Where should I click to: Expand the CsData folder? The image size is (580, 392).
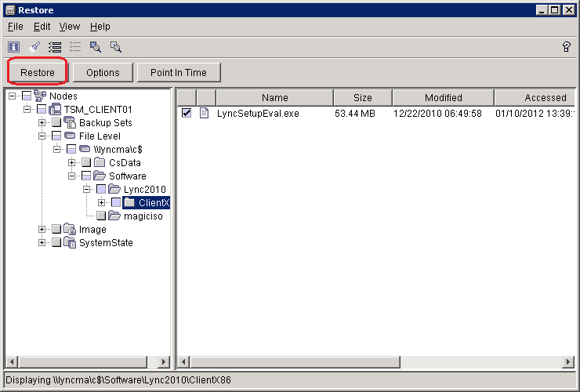tap(71, 162)
